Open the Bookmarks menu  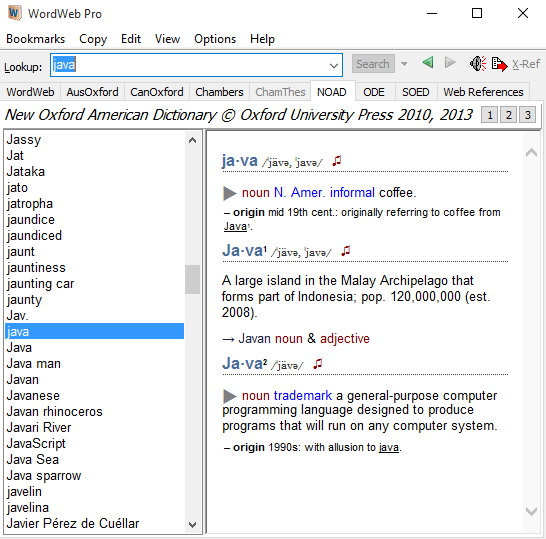click(36, 39)
